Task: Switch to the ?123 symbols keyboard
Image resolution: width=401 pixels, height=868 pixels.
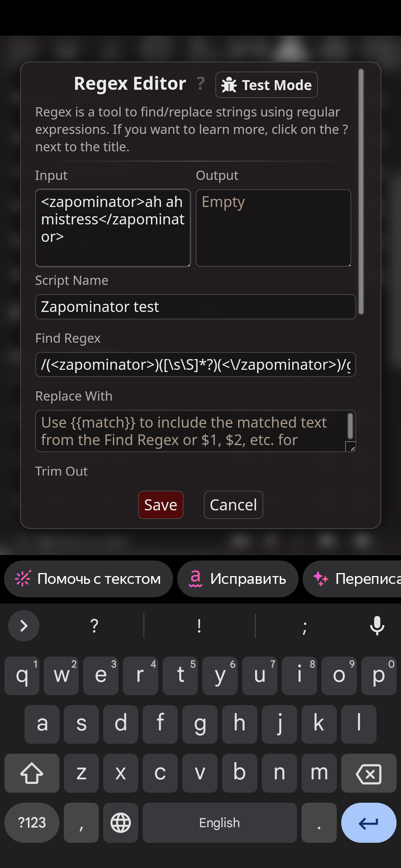Action: (x=32, y=822)
